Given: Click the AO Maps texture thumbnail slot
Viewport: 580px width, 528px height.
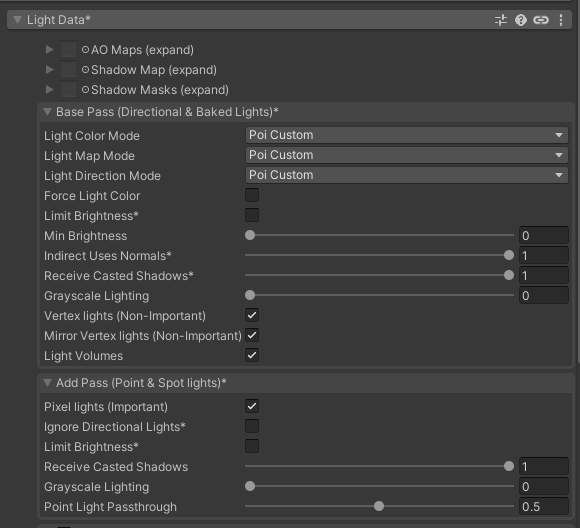Looking at the screenshot, I should click(x=69, y=50).
